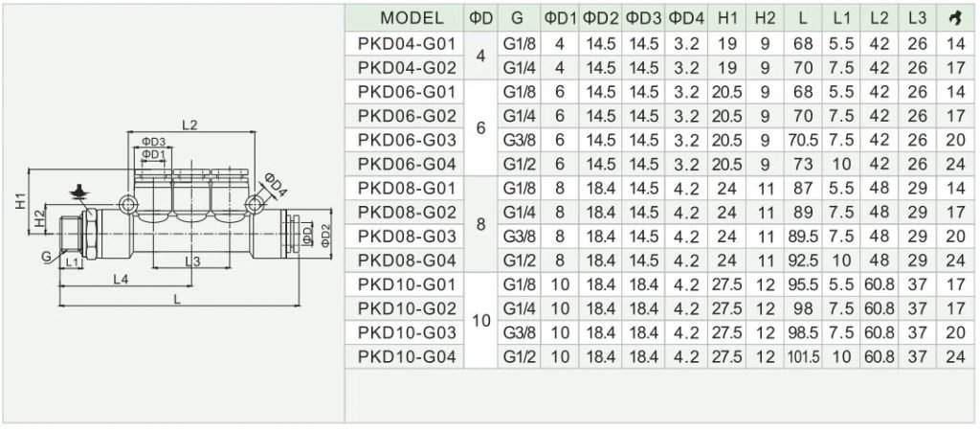Click G3/8 thread cell for PKD08-G03
980x430 pixels.
click(520, 237)
